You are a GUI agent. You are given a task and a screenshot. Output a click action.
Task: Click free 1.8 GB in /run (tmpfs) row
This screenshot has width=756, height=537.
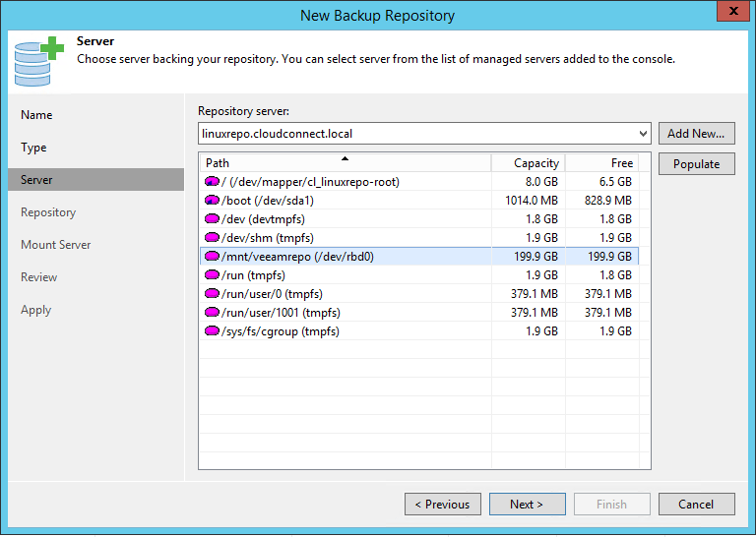615,275
